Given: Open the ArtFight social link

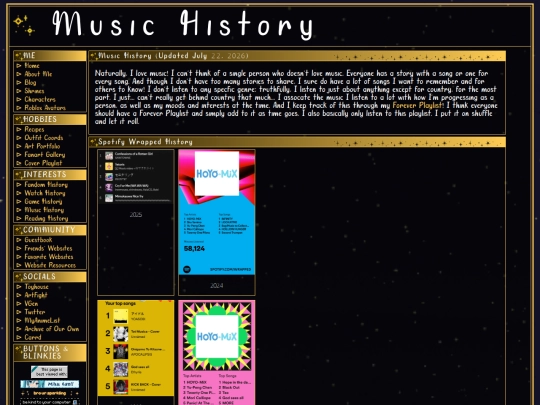Looking at the screenshot, I should pos(36,295).
